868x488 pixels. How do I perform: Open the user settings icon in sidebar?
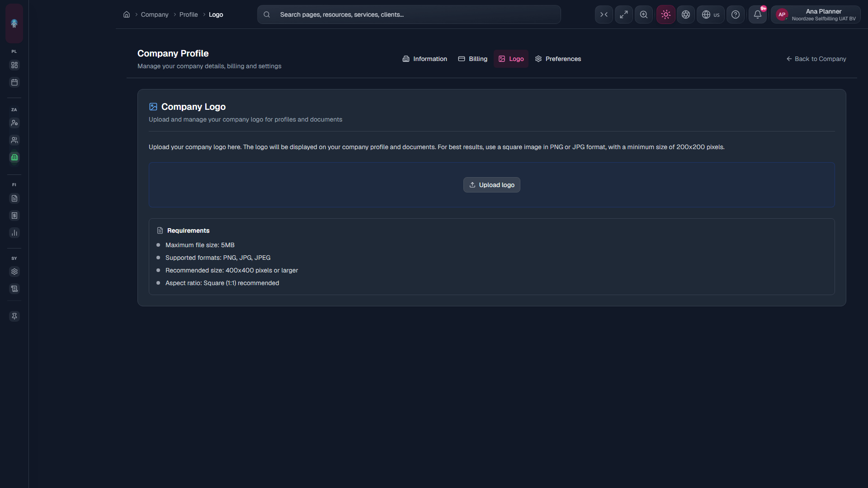click(x=14, y=123)
